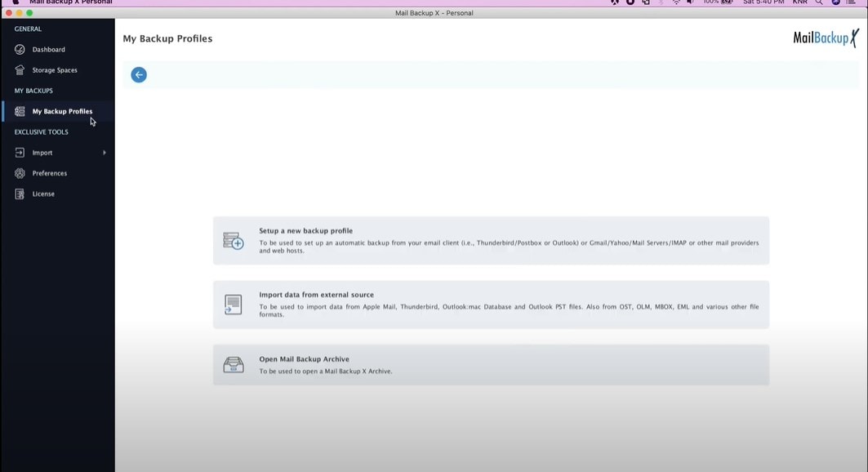Go back using the blue arrow button
This screenshot has width=868, height=472.
point(139,74)
